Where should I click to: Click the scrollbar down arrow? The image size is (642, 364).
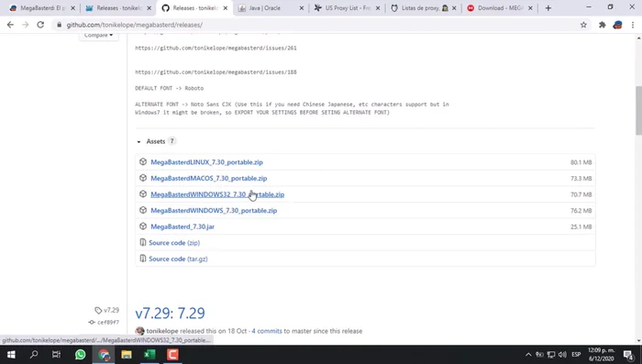(x=638, y=341)
